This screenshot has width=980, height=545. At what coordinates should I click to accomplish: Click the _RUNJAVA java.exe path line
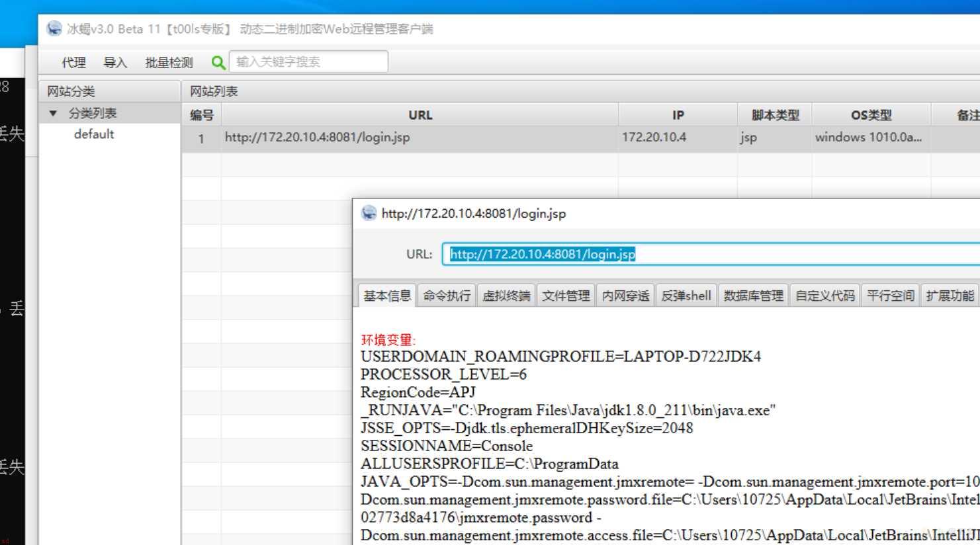click(x=568, y=411)
